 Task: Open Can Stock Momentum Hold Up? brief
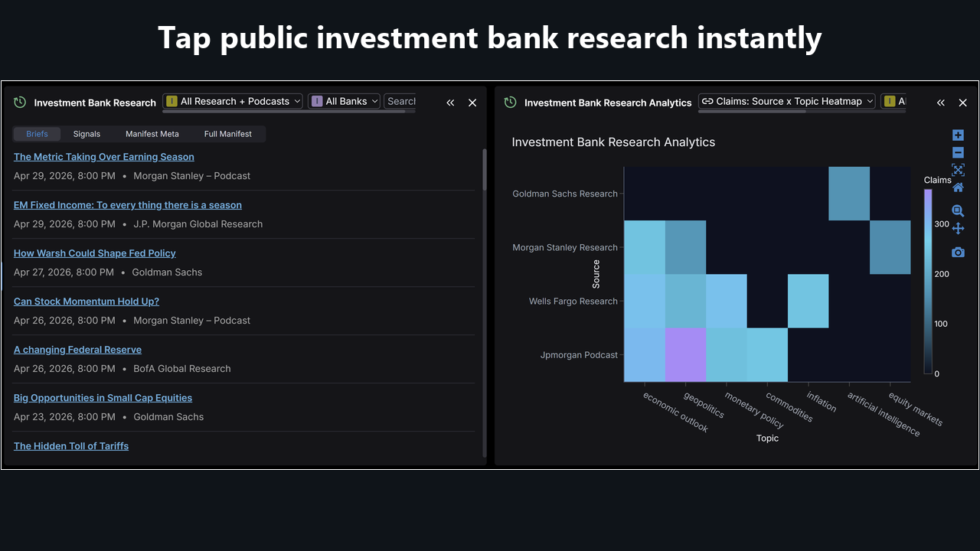coord(87,302)
